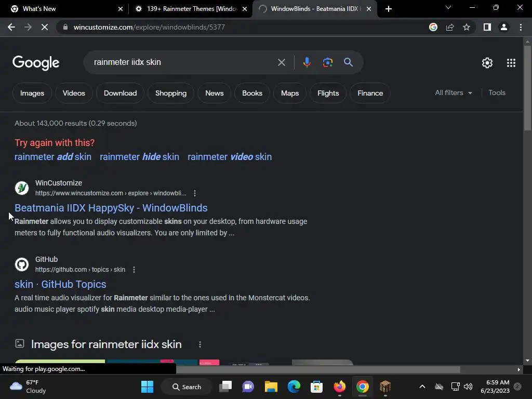Click the address bar URL
Viewport: 532px width, 399px height.
point(149,27)
